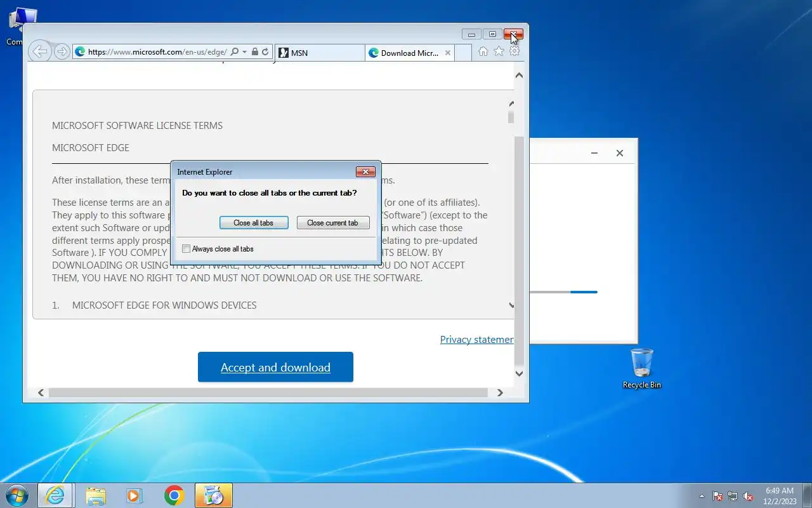This screenshot has height=508, width=812.
Task: Switch to the MSN tab
Action: 320,53
